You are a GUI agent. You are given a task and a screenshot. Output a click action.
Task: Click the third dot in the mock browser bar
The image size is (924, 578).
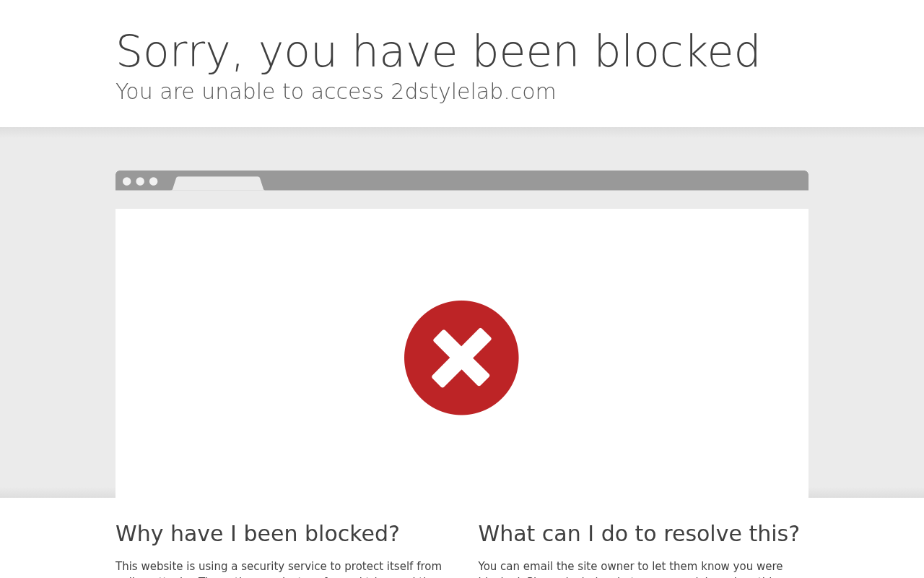pyautogui.click(x=153, y=181)
